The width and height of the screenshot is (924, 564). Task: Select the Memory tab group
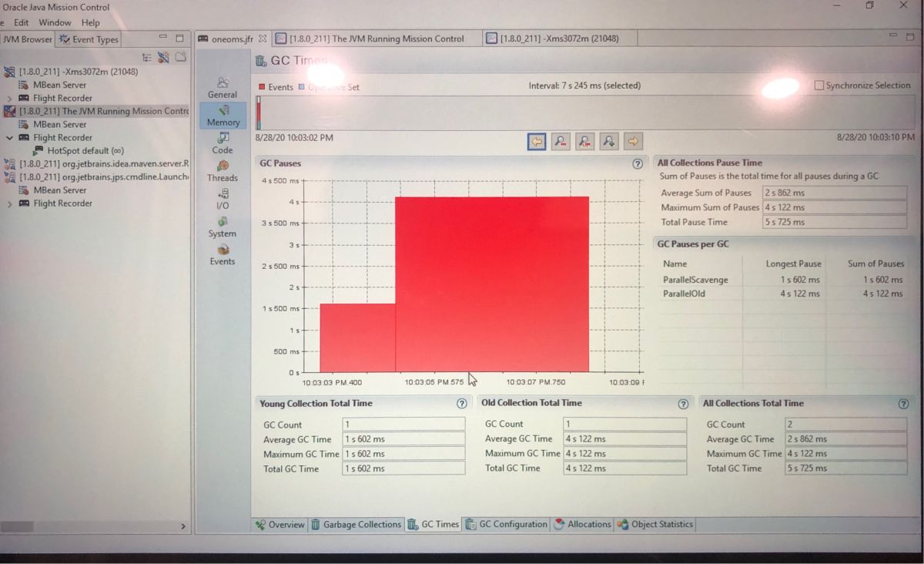223,116
